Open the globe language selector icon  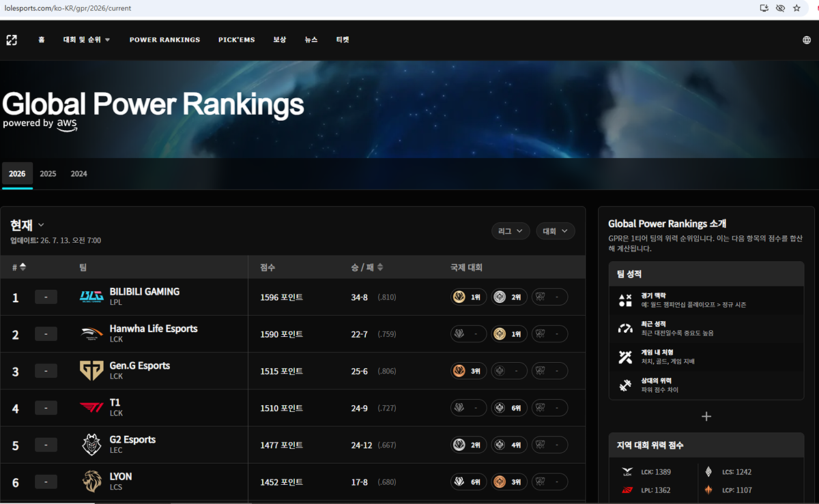[x=807, y=40]
